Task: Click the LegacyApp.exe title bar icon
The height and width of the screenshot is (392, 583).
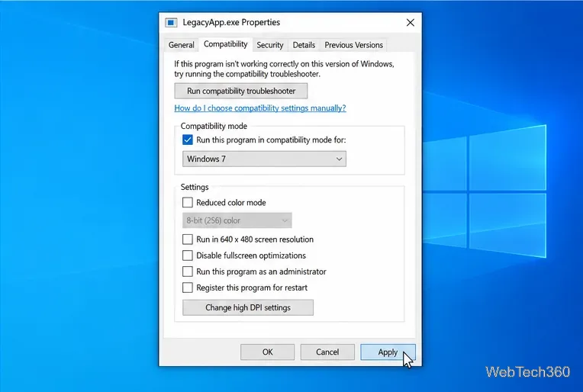Action: point(171,23)
